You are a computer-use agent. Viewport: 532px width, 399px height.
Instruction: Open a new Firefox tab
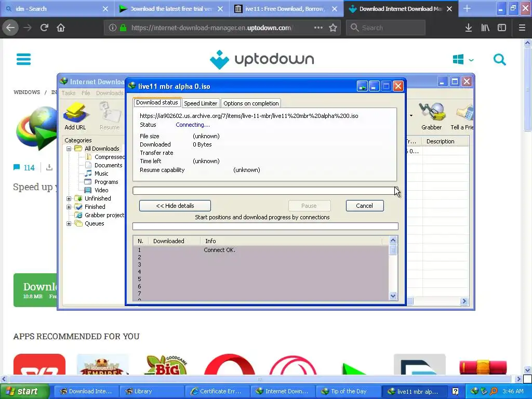[467, 8]
